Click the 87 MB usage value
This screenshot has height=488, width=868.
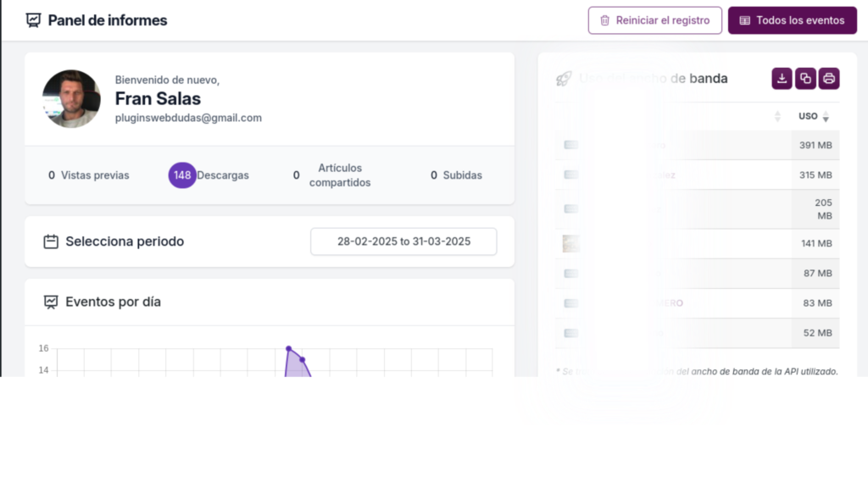click(818, 274)
